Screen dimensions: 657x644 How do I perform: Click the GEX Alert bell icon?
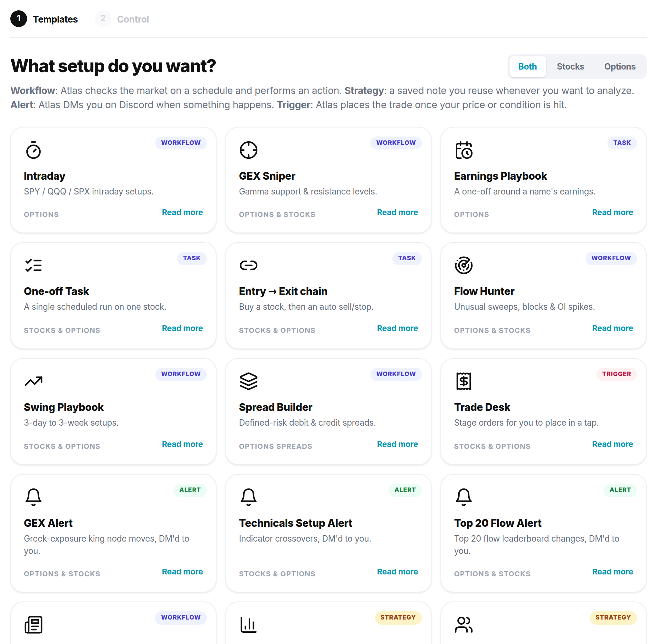(x=33, y=497)
